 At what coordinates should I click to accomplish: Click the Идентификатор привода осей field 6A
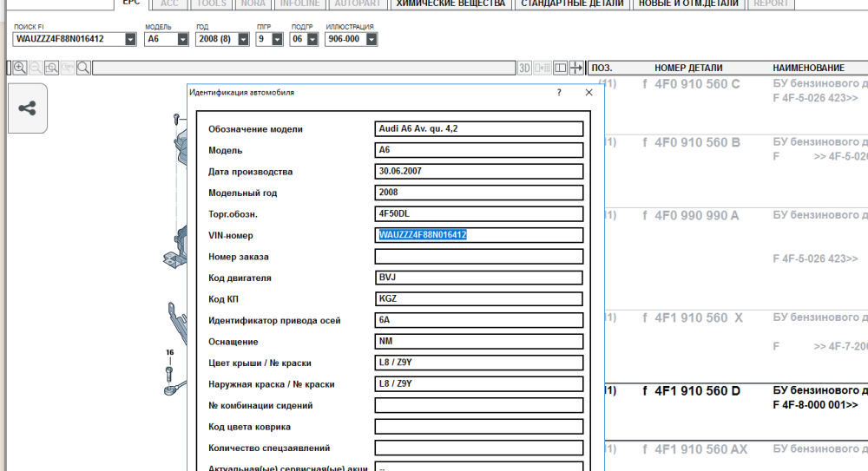pos(479,320)
